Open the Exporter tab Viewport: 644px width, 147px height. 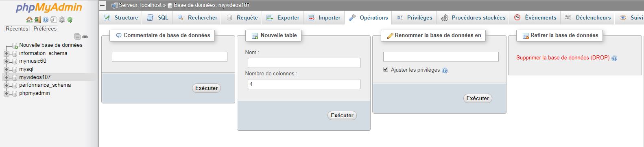coord(283,18)
